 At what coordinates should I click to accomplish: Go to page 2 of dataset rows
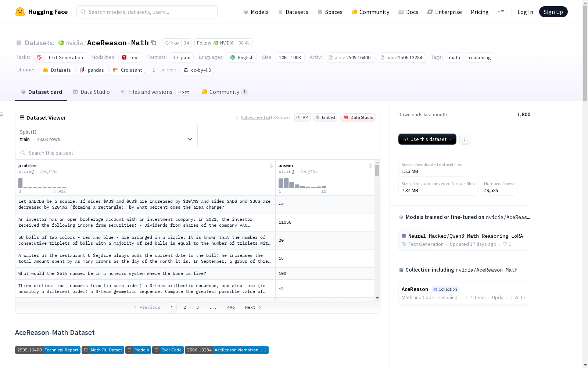pyautogui.click(x=184, y=307)
